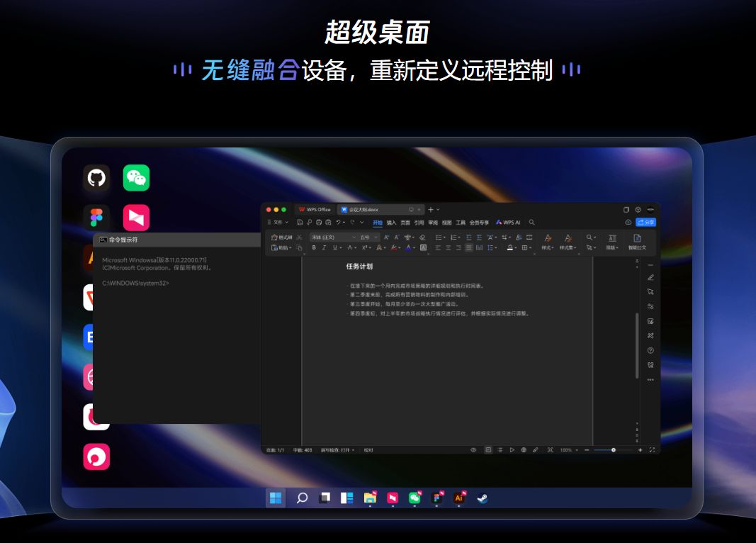Click the fullscreen icon in WPS status bar
This screenshot has height=543, width=756.
point(652,450)
